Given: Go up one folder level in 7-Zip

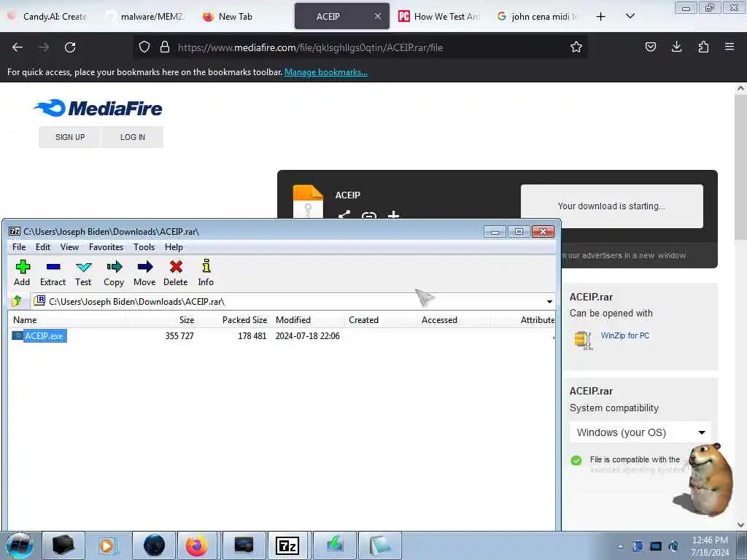Looking at the screenshot, I should click(x=18, y=301).
